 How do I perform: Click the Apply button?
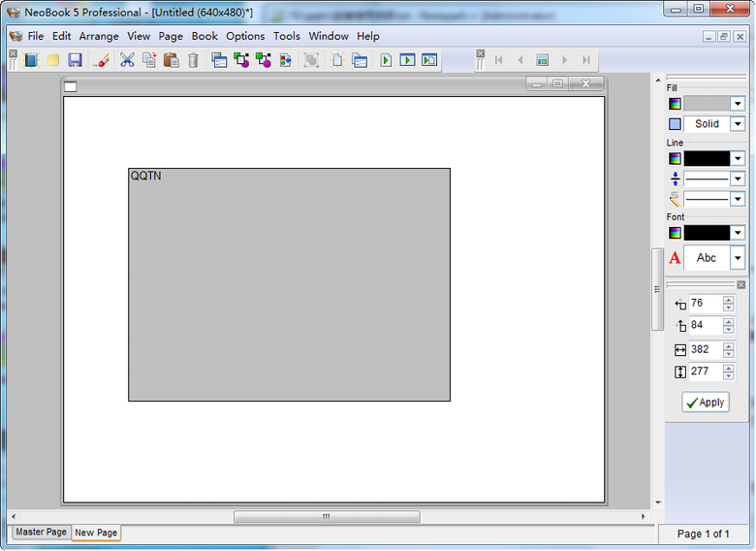(x=706, y=403)
